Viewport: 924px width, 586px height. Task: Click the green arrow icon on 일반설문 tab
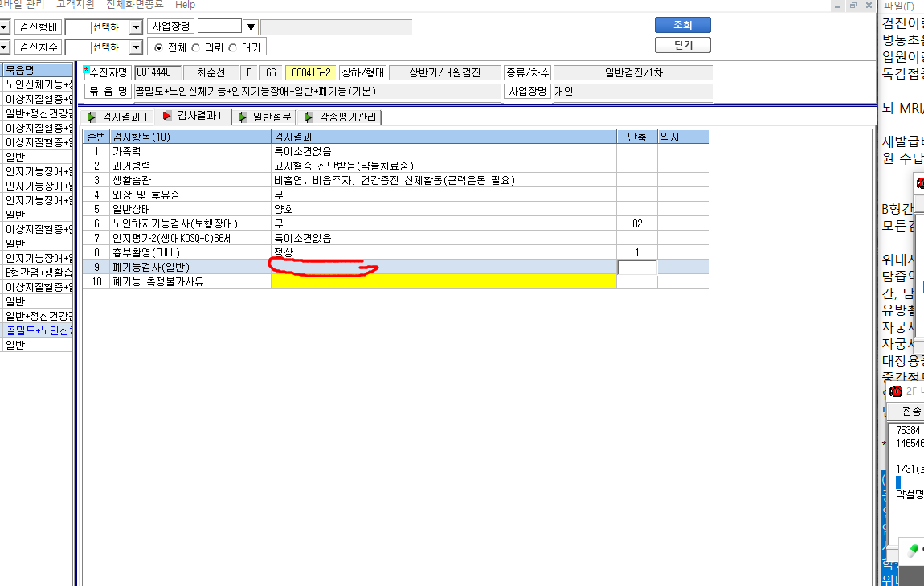[242, 117]
